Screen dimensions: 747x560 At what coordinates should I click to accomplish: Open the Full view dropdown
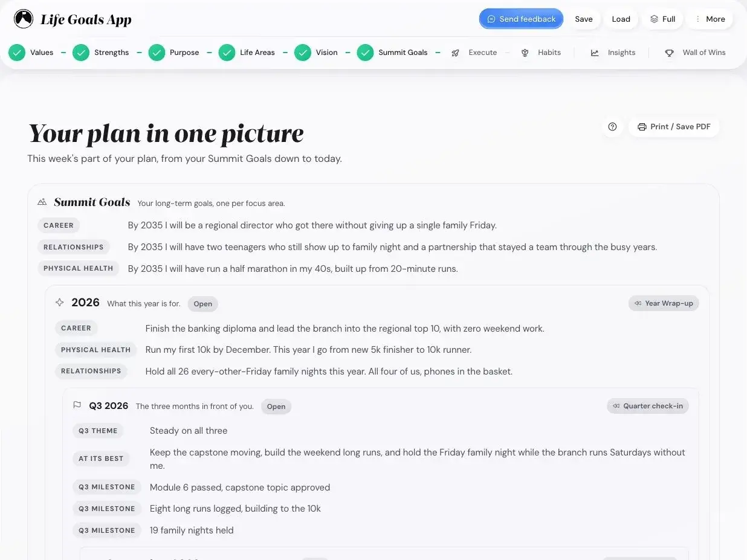pos(662,19)
